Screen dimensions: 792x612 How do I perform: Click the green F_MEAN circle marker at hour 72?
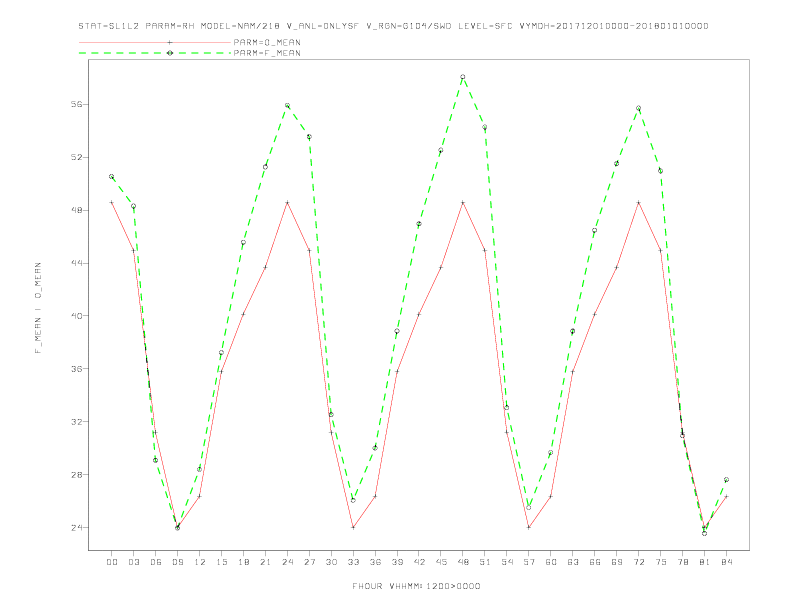coord(638,108)
